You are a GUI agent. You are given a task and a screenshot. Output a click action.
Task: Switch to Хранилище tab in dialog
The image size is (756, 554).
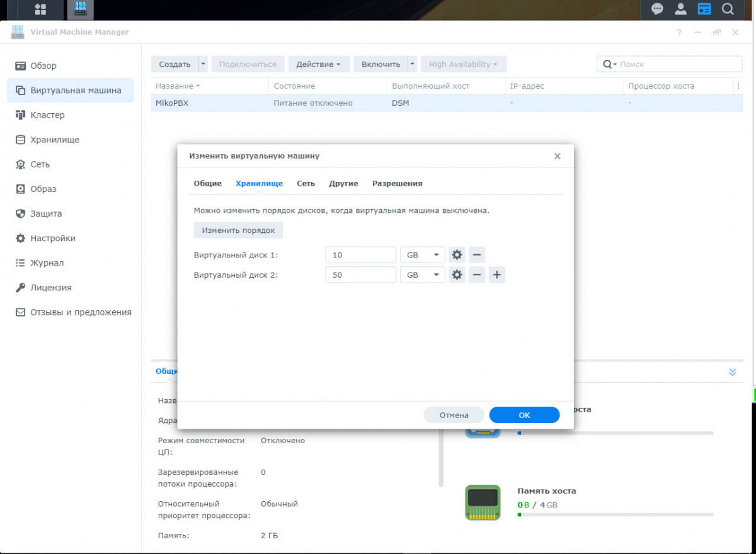(x=259, y=183)
